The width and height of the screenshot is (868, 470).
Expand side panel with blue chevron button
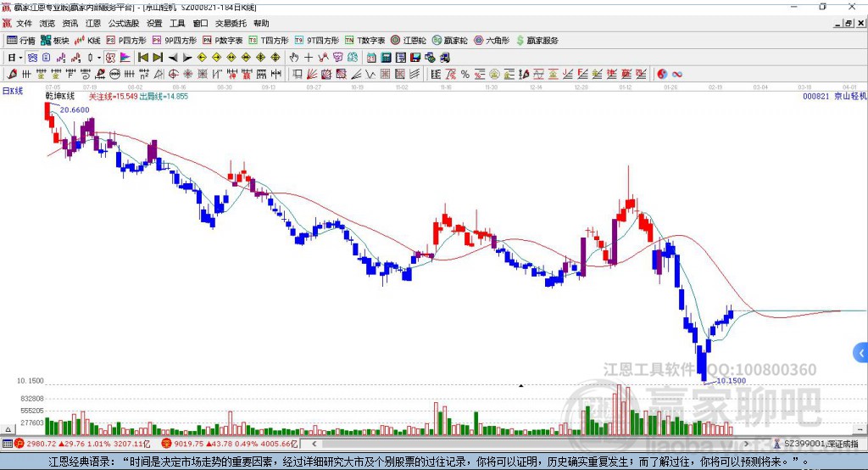click(861, 353)
